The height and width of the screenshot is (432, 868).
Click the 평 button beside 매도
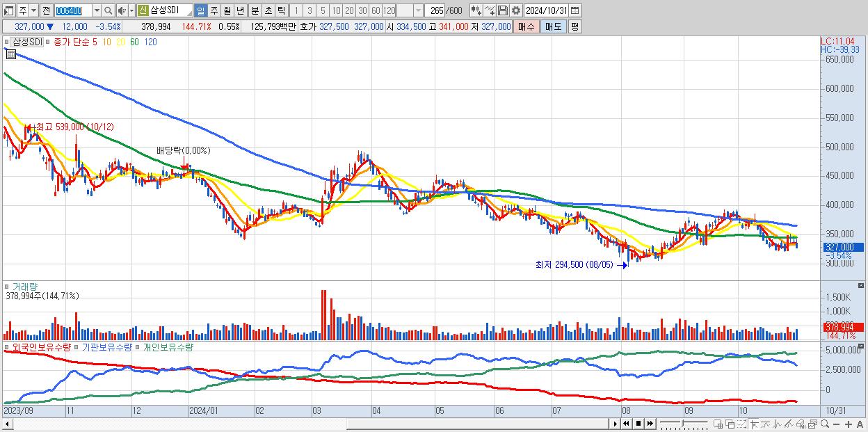[574, 26]
